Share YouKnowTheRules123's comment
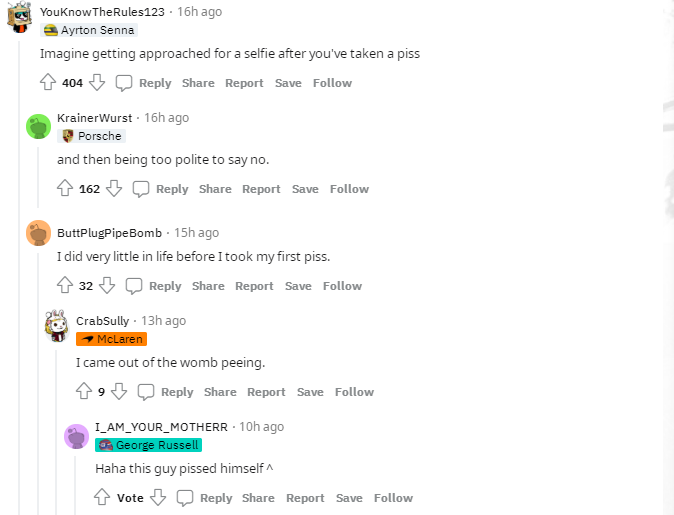 pyautogui.click(x=198, y=83)
